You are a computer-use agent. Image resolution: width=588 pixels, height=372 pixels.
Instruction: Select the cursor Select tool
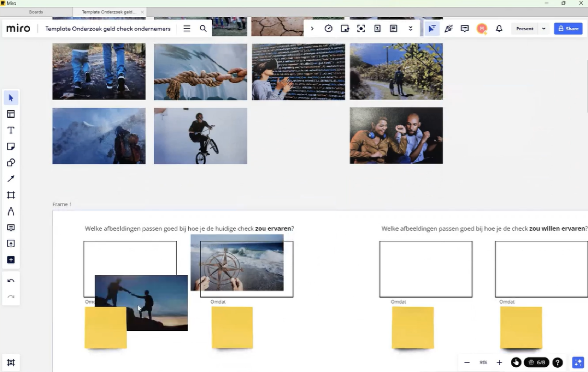coord(11,98)
